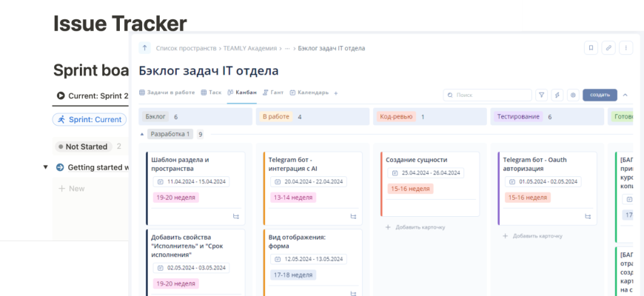Click the Sprint: Current filter pill
The height and width of the screenshot is (296, 644).
click(x=88, y=119)
